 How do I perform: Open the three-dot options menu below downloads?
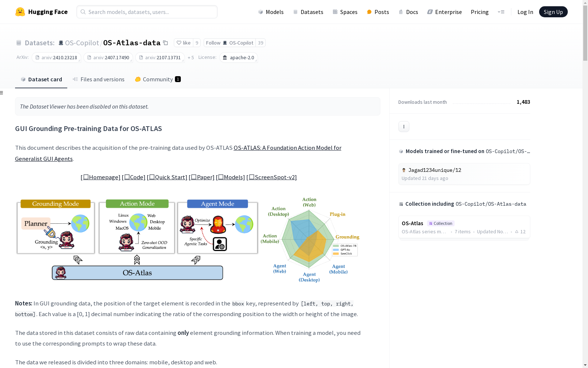tap(404, 127)
